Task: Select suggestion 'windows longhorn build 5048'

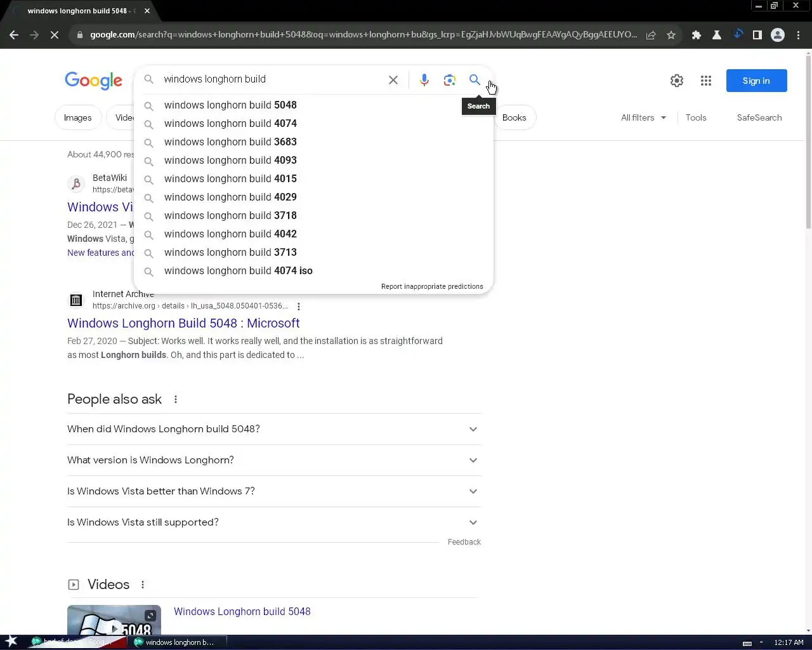Action: pyautogui.click(x=313, y=105)
